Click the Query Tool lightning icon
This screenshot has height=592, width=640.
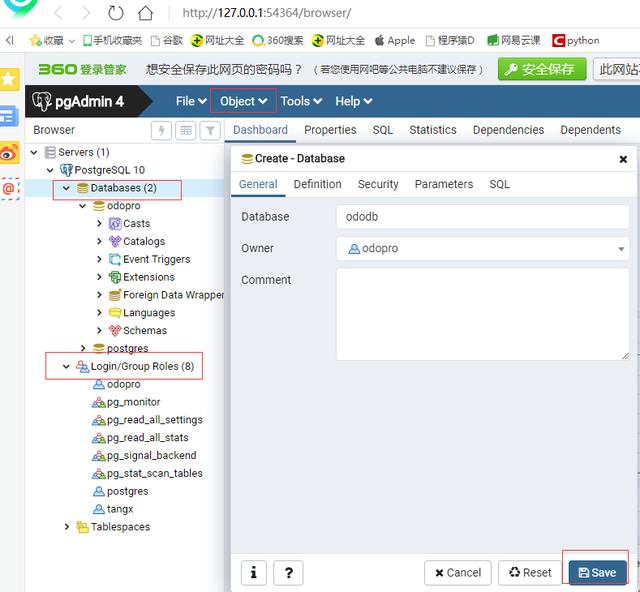click(x=161, y=130)
